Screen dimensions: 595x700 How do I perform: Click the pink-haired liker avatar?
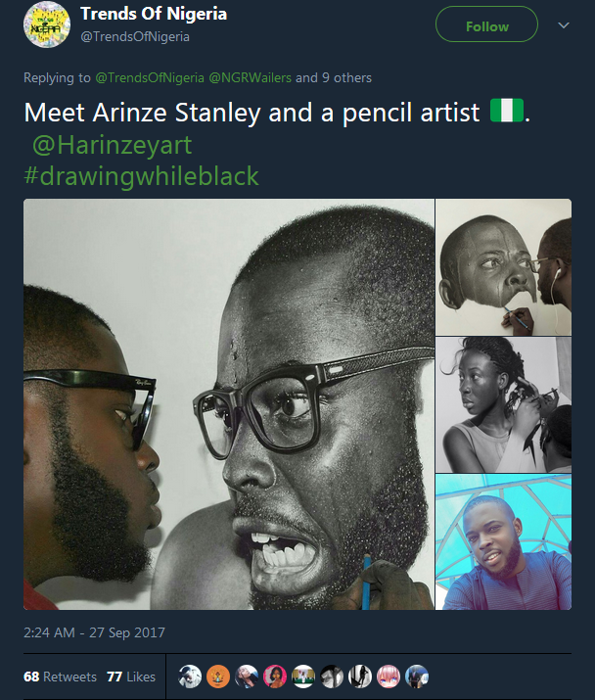[389, 676]
